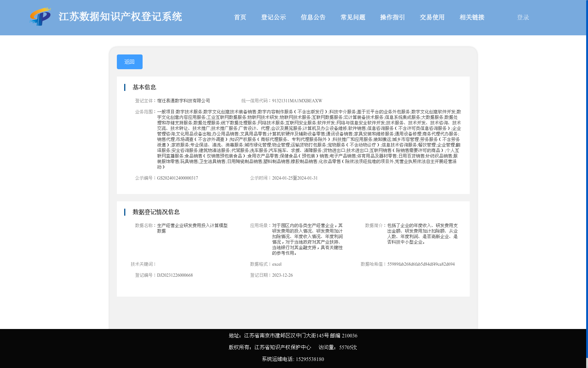588x368 pixels.
Task: Click the 江苏数据知识产权登记系统 title
Action: (120, 17)
